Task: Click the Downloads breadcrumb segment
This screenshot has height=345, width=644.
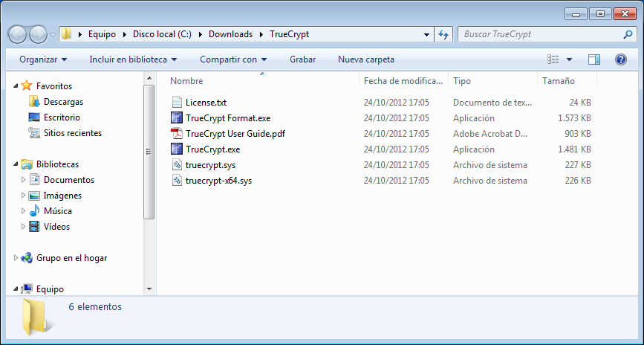Action: [x=230, y=34]
